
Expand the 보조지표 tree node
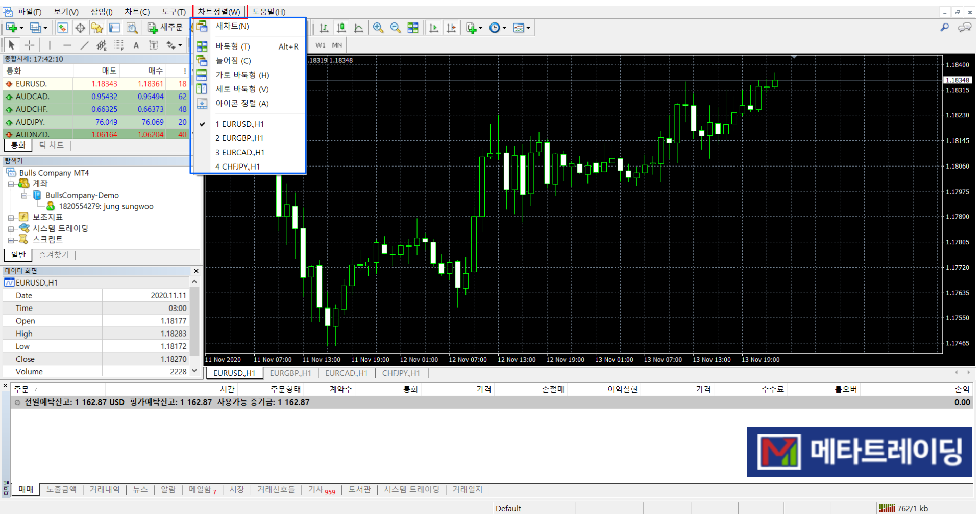click(x=11, y=218)
